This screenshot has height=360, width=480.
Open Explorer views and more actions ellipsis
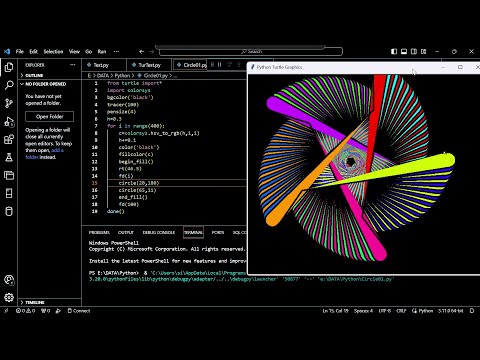(x=73, y=65)
